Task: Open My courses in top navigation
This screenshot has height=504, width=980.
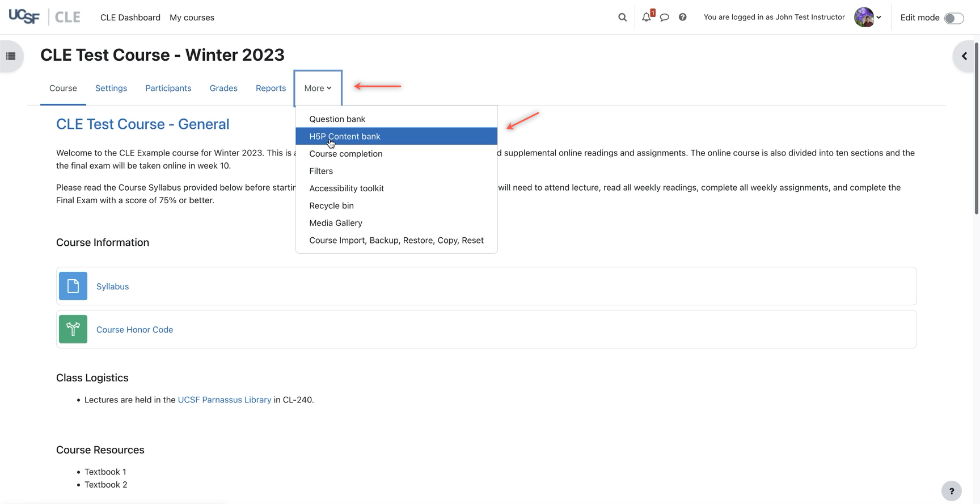Action: [x=192, y=18]
